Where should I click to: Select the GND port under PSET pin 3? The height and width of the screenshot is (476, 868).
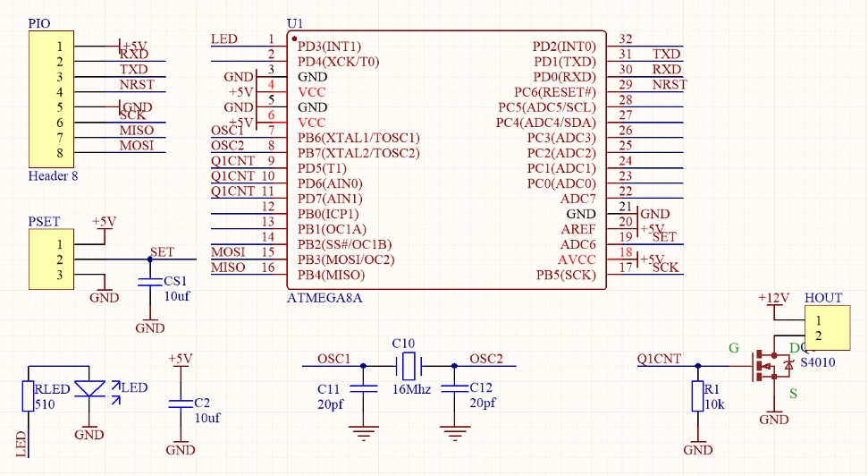click(104, 296)
